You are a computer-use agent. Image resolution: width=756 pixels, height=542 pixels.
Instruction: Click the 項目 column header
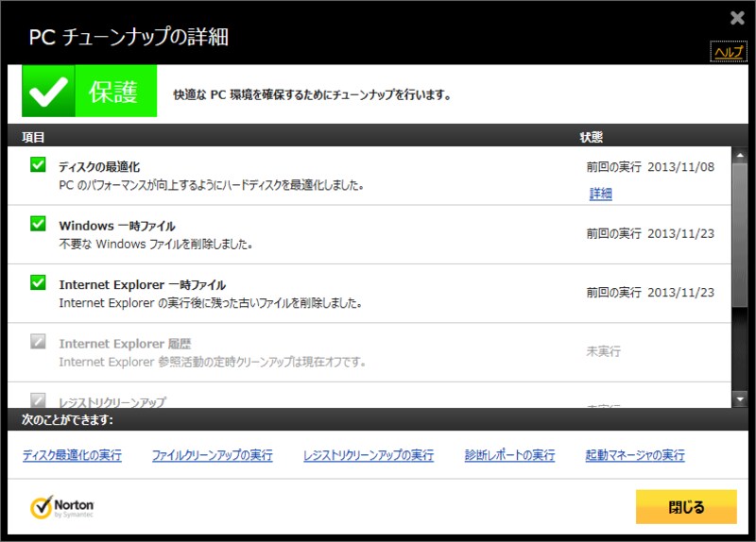(33, 137)
